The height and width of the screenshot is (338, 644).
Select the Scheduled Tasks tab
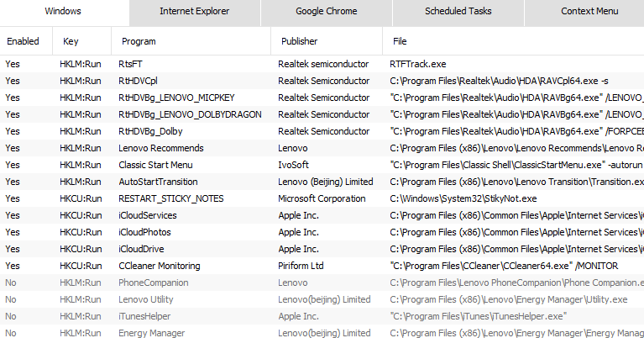458,12
